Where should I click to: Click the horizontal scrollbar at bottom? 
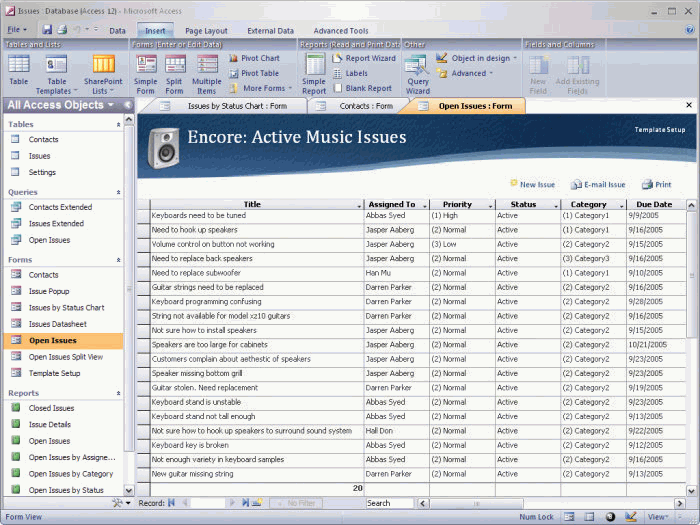click(x=551, y=504)
